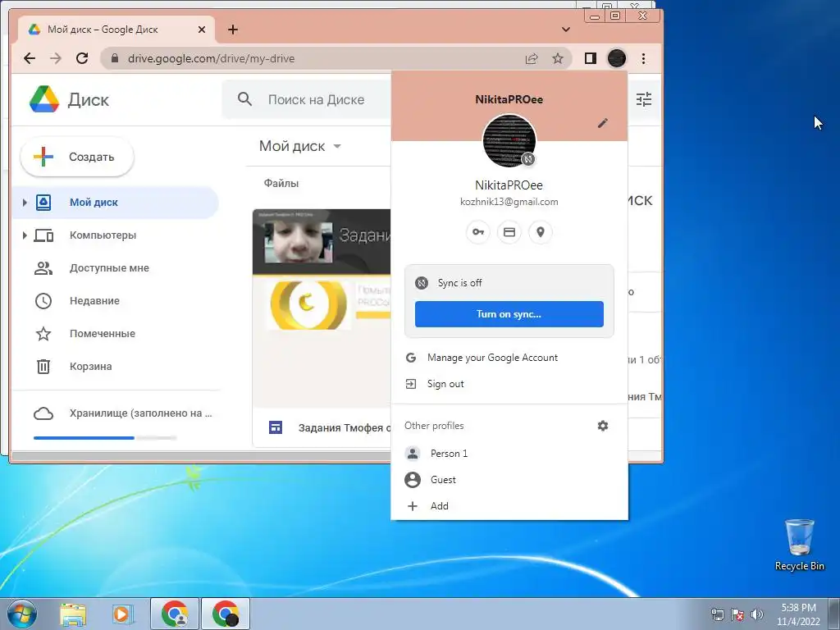Click the address bar URL

click(x=211, y=58)
